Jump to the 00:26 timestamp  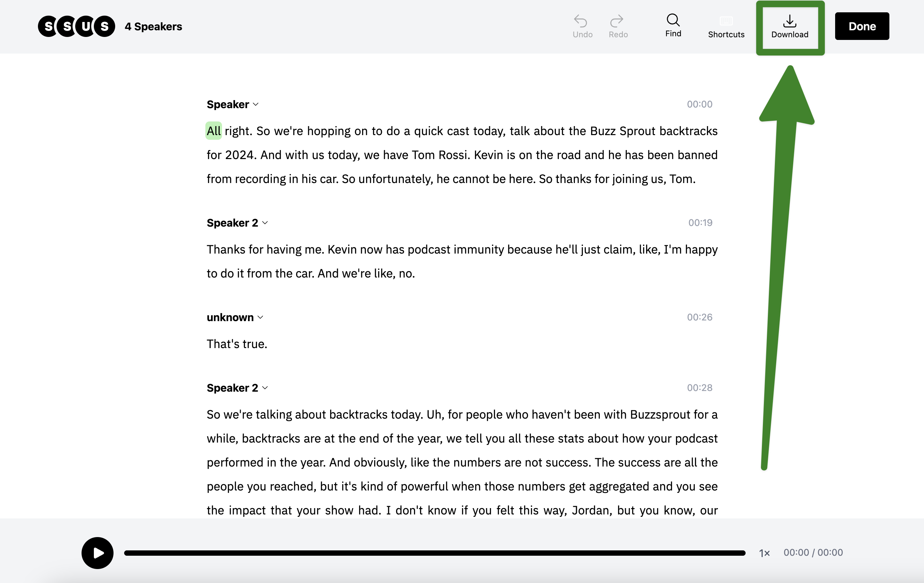(699, 317)
